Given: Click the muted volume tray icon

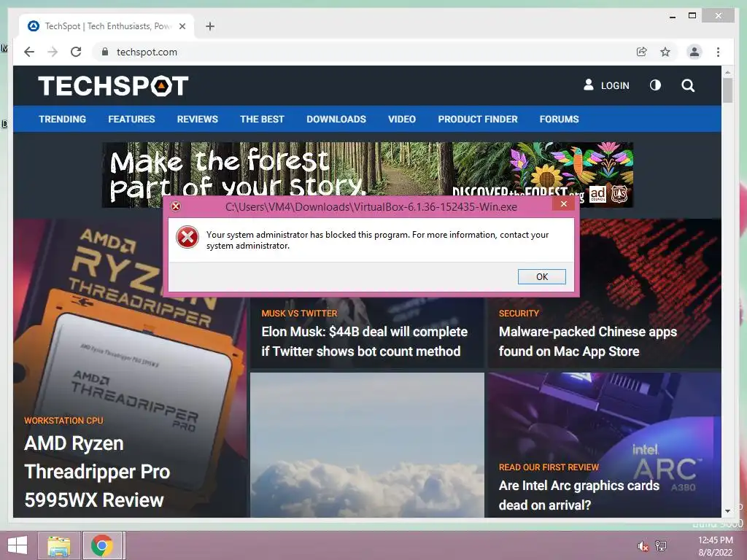Looking at the screenshot, I should [x=643, y=546].
